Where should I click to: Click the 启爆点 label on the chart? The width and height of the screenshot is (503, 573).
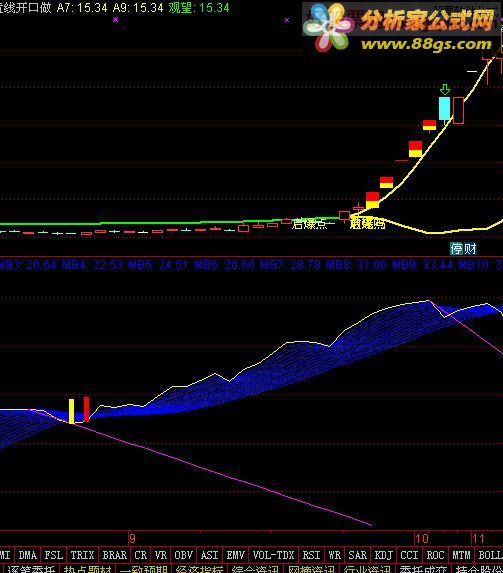(x=310, y=223)
